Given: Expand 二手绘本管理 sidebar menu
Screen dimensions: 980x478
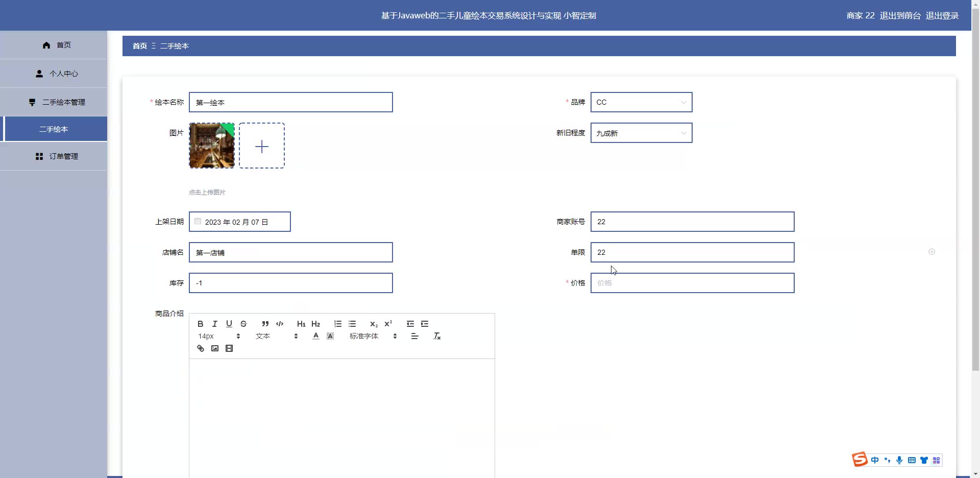Looking at the screenshot, I should pos(54,102).
